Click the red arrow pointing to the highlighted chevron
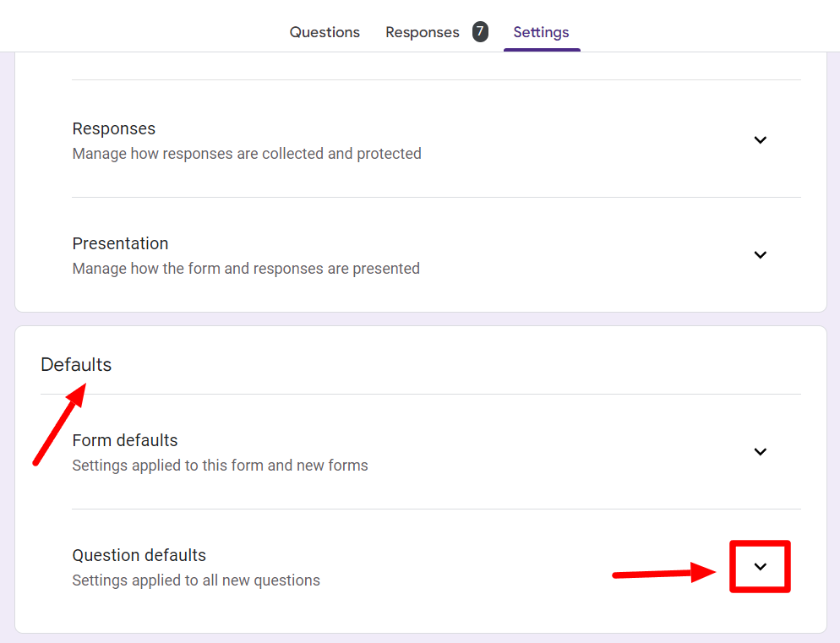The height and width of the screenshot is (643, 840). 664,572
